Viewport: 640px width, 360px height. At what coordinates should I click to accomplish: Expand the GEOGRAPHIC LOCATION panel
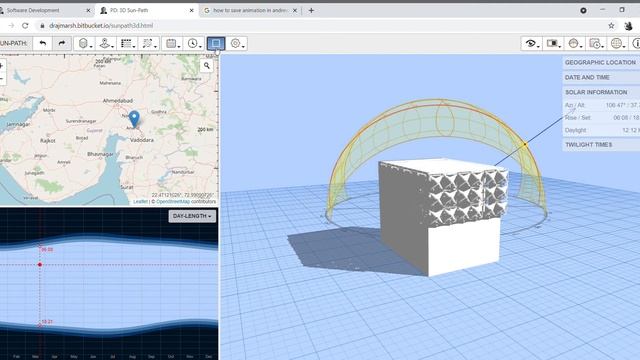point(601,62)
